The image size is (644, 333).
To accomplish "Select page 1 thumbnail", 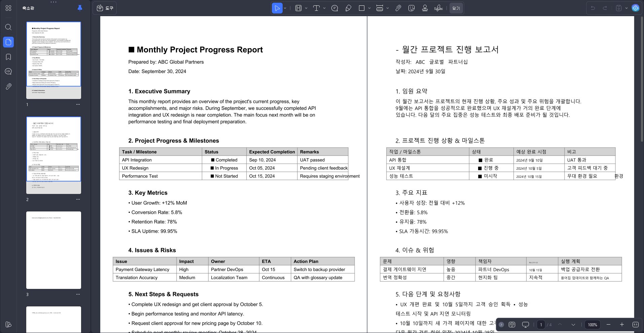I will tap(53, 60).
